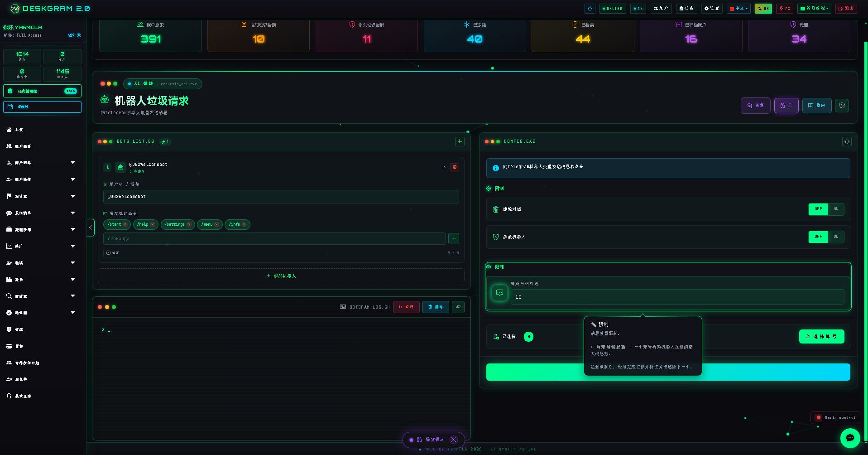
Task: Remove the /start command chip
Action: point(125,224)
